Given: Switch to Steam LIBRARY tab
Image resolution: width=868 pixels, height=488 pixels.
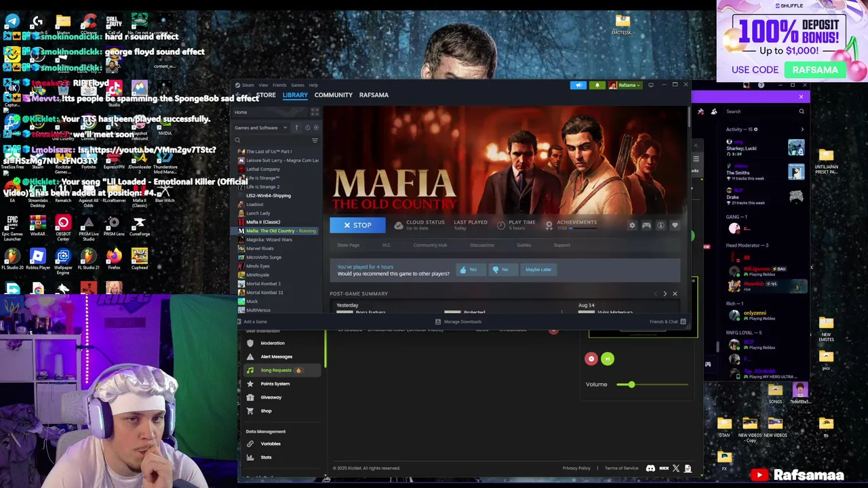Looking at the screenshot, I should click(295, 95).
